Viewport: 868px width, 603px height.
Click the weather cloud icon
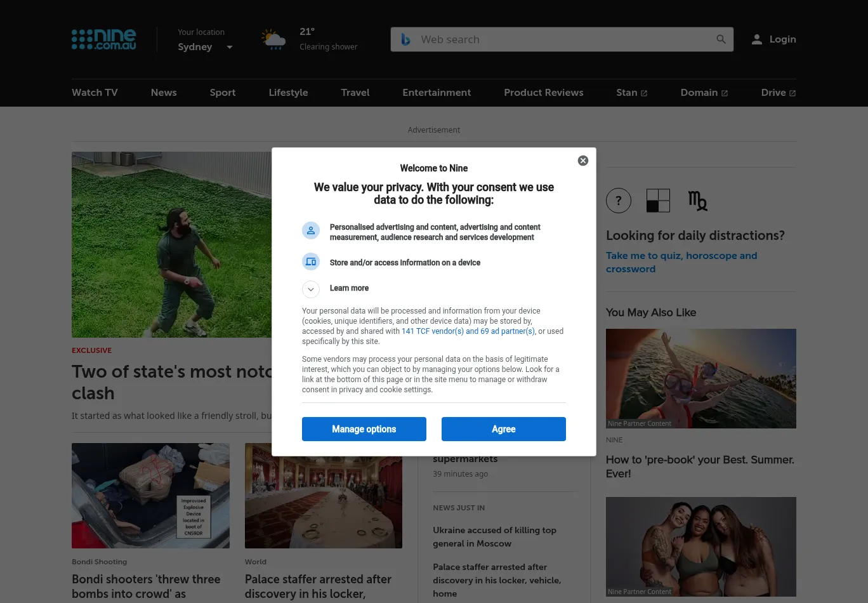pos(273,39)
